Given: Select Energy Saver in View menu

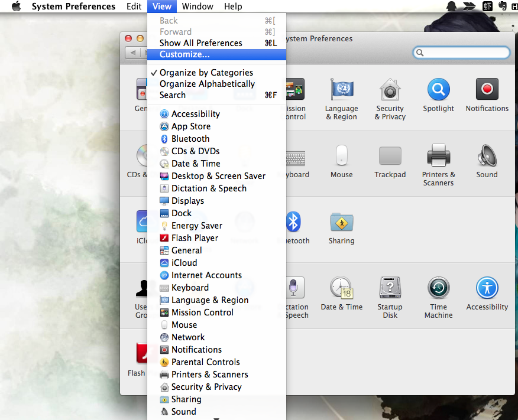Looking at the screenshot, I should (216, 226).
